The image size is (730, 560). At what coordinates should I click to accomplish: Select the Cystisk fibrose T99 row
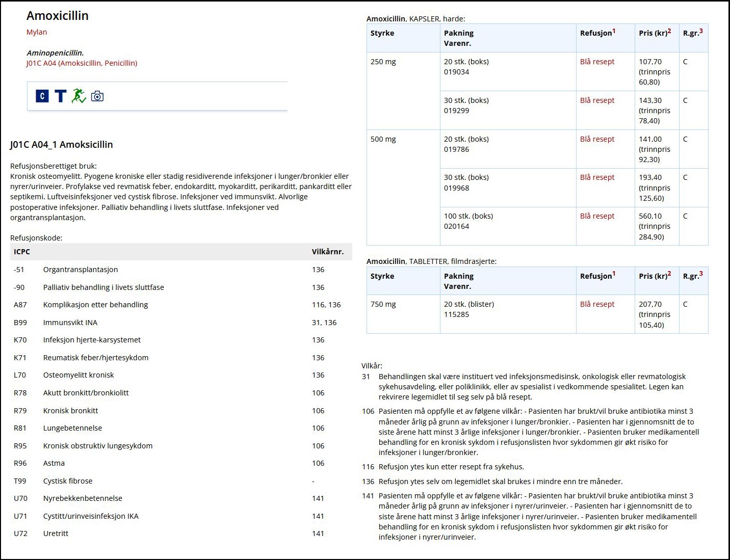[x=68, y=481]
